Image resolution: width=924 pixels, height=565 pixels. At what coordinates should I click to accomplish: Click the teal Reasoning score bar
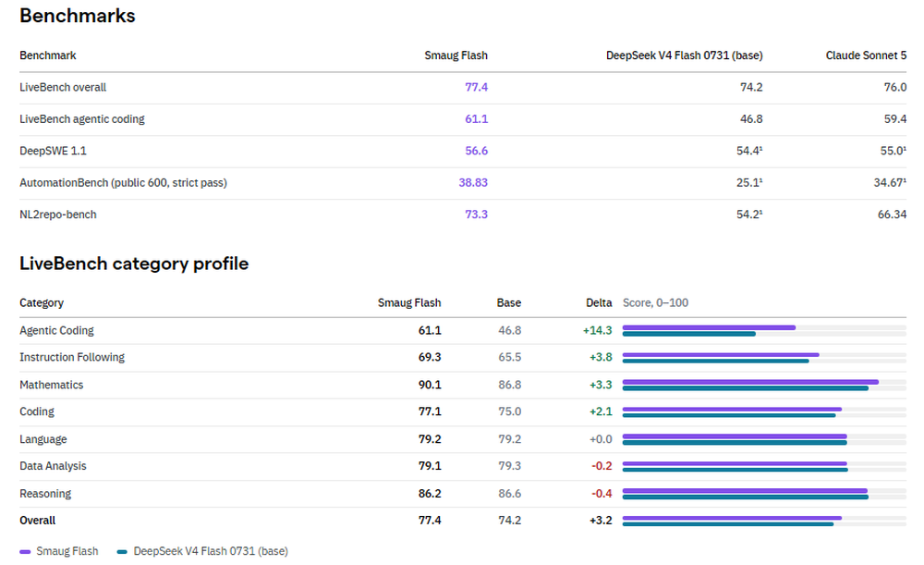746,497
